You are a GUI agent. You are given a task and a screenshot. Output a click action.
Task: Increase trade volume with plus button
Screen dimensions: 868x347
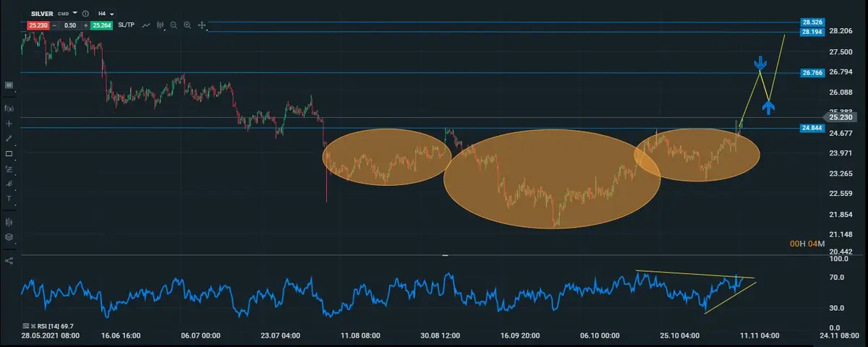85,25
